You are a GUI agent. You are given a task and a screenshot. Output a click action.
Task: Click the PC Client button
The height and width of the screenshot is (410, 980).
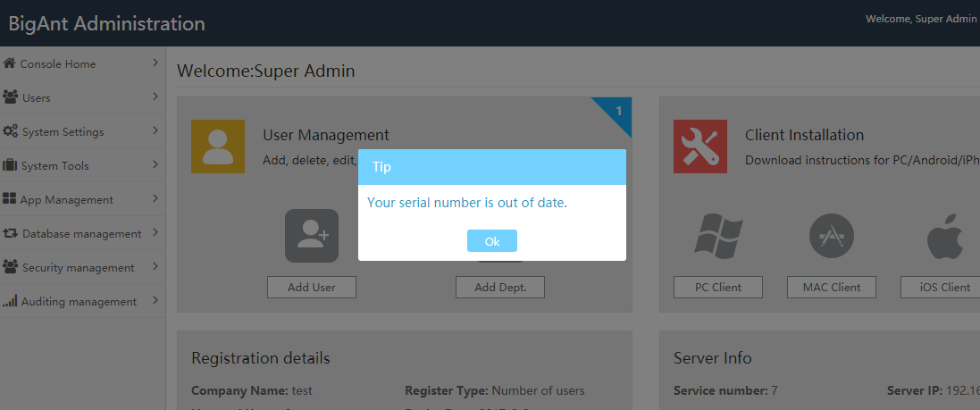point(718,287)
